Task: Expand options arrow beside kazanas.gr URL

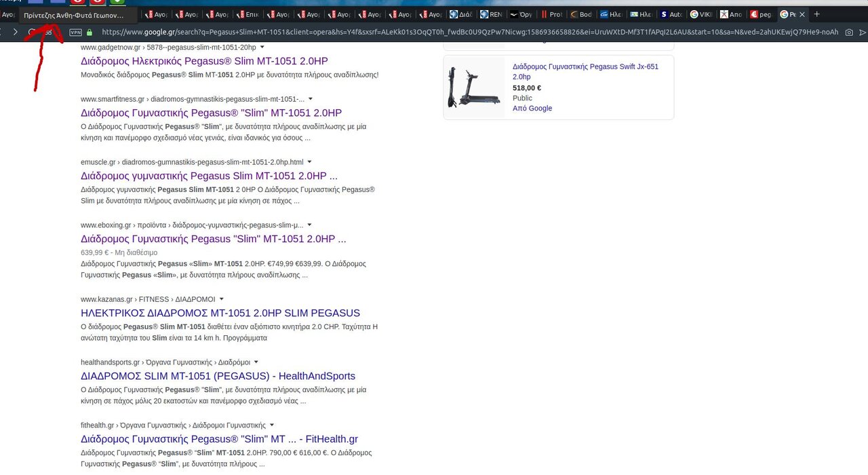Action: pos(221,299)
